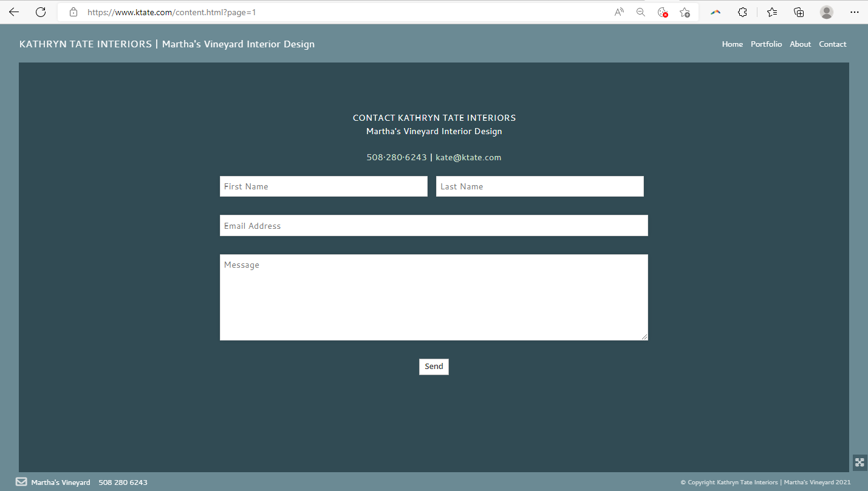The width and height of the screenshot is (868, 491).
Task: Open the Portfolio menu item
Action: (x=766, y=44)
